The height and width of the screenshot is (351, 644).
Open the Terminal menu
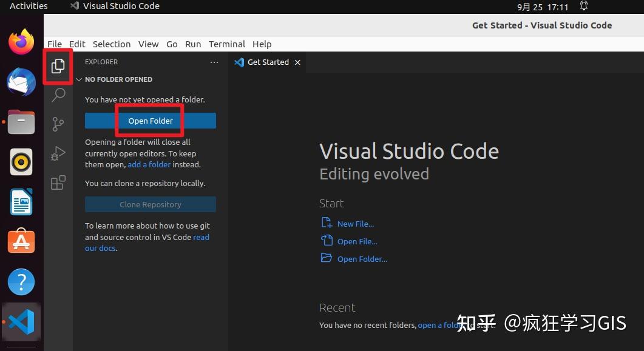tap(226, 44)
